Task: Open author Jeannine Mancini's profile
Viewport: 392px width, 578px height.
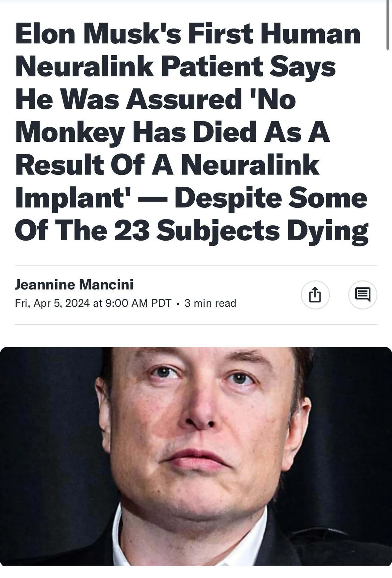Action: (x=74, y=284)
